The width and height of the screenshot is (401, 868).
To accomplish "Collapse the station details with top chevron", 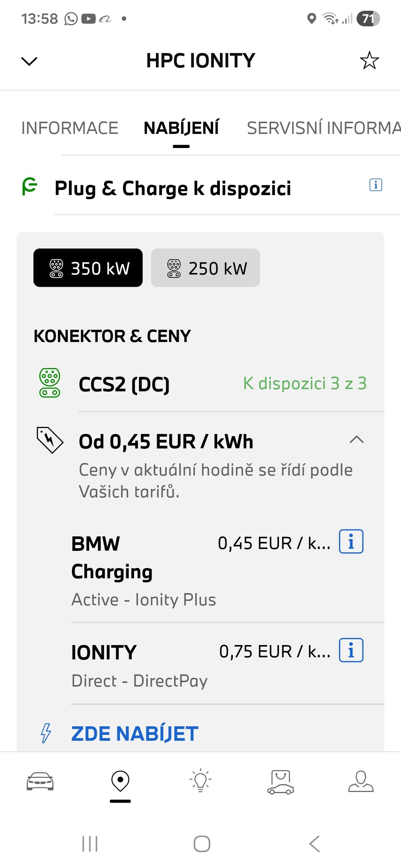I will (29, 61).
